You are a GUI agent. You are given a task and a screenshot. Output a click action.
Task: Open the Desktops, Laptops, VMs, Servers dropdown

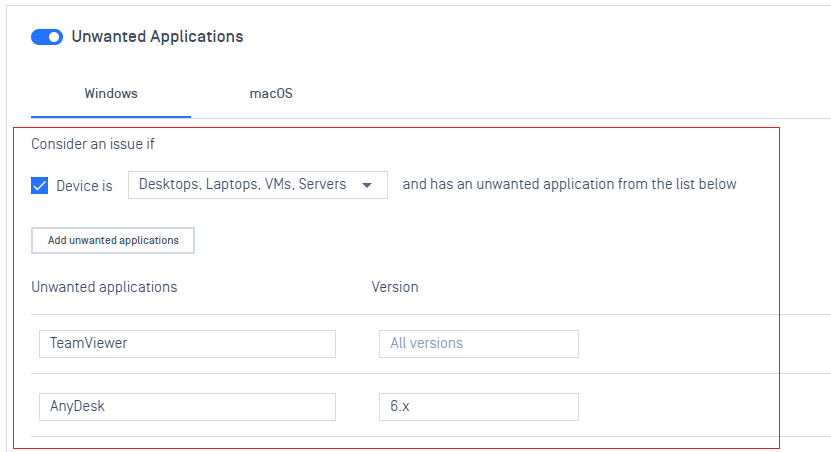[x=258, y=184]
